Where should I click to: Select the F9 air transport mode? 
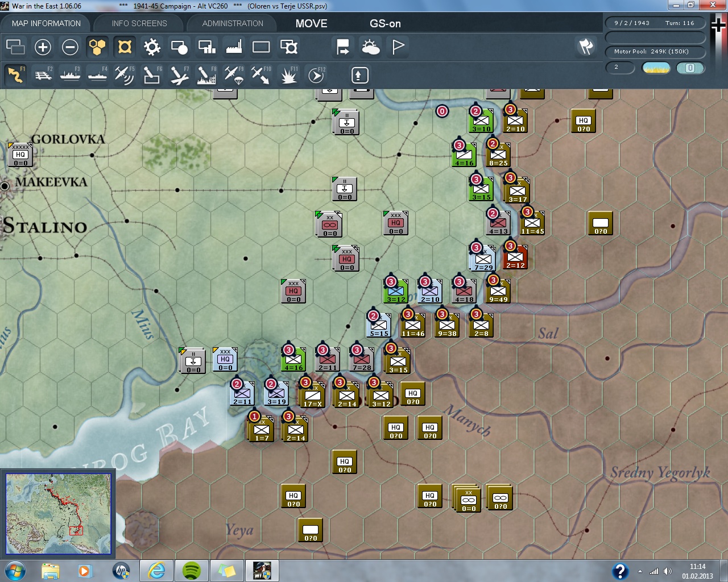(234, 75)
